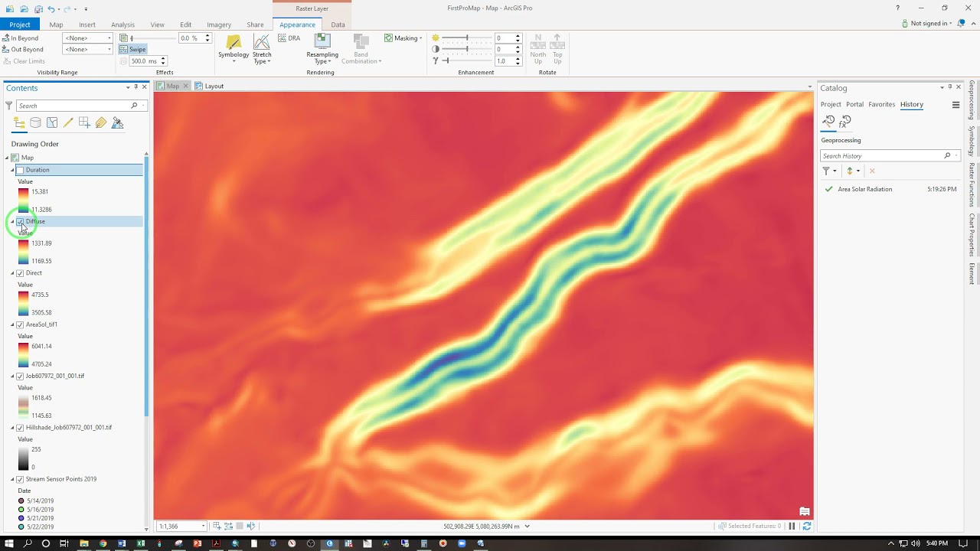980x551 pixels.
Task: Open the map scale dropdown 1:1,366
Action: pyautogui.click(x=203, y=526)
